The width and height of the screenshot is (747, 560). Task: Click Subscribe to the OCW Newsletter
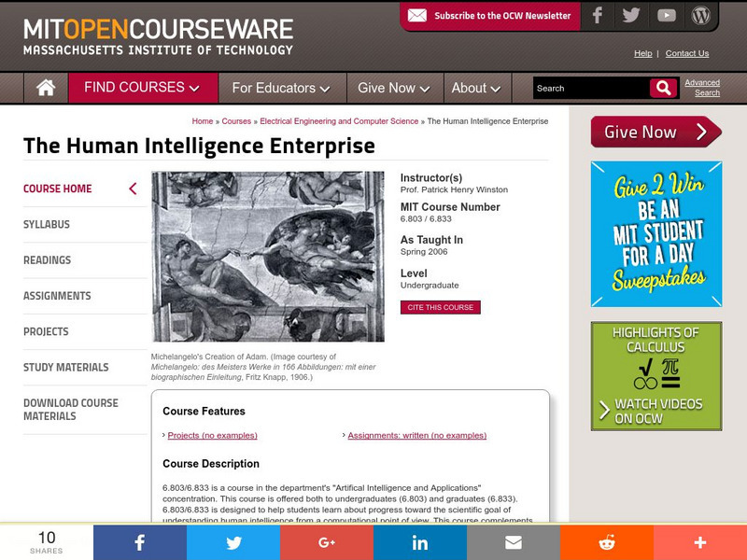point(502,16)
